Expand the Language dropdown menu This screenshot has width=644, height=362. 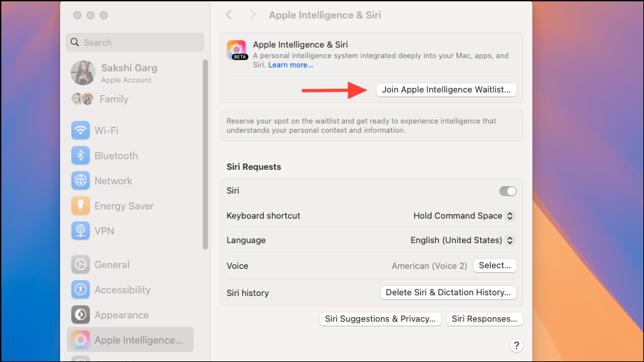[x=462, y=240]
